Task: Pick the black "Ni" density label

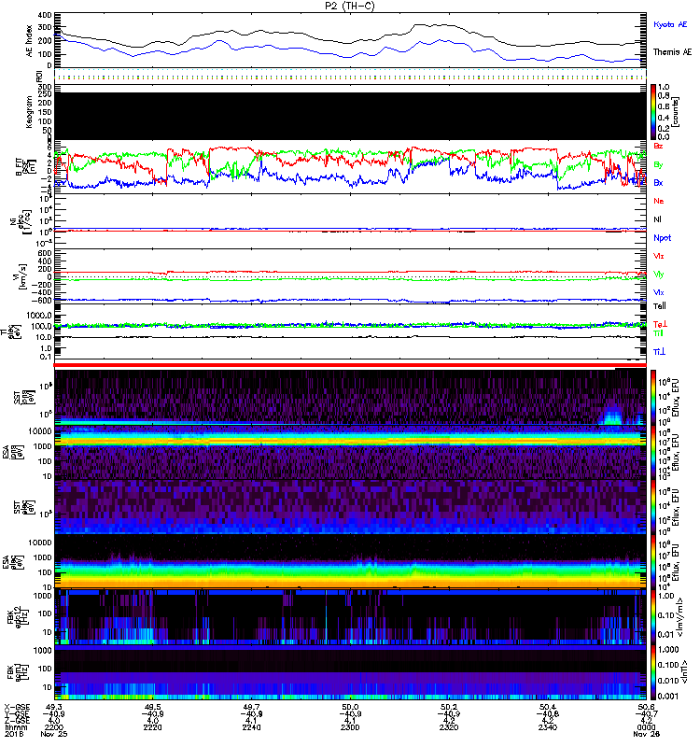Action: (658, 219)
